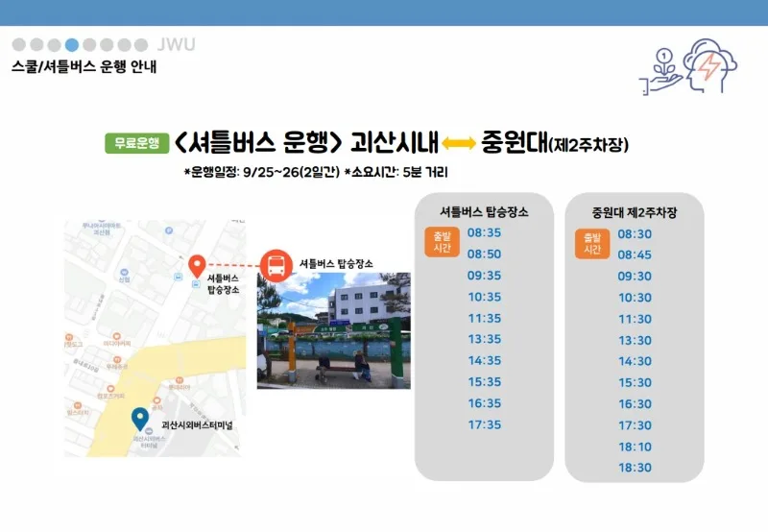Click the yellow double-headed arrow
Viewport: 768px width, 532px height.
pos(459,143)
